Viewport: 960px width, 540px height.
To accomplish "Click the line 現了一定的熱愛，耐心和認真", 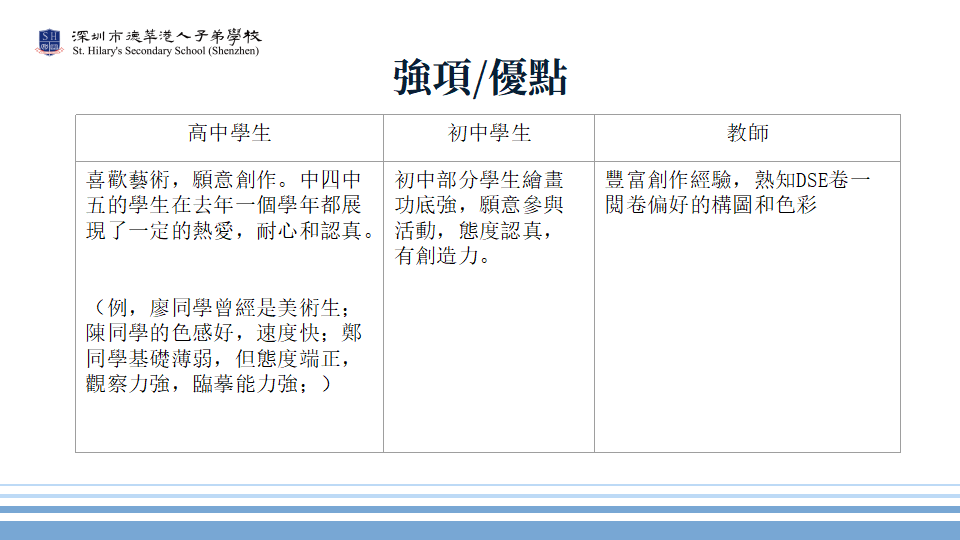I will coord(230,232).
